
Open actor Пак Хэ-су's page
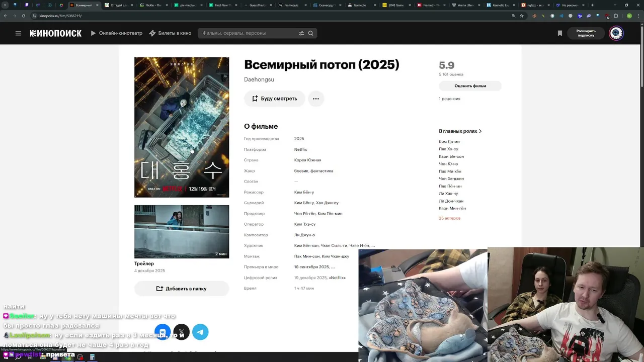(x=448, y=149)
